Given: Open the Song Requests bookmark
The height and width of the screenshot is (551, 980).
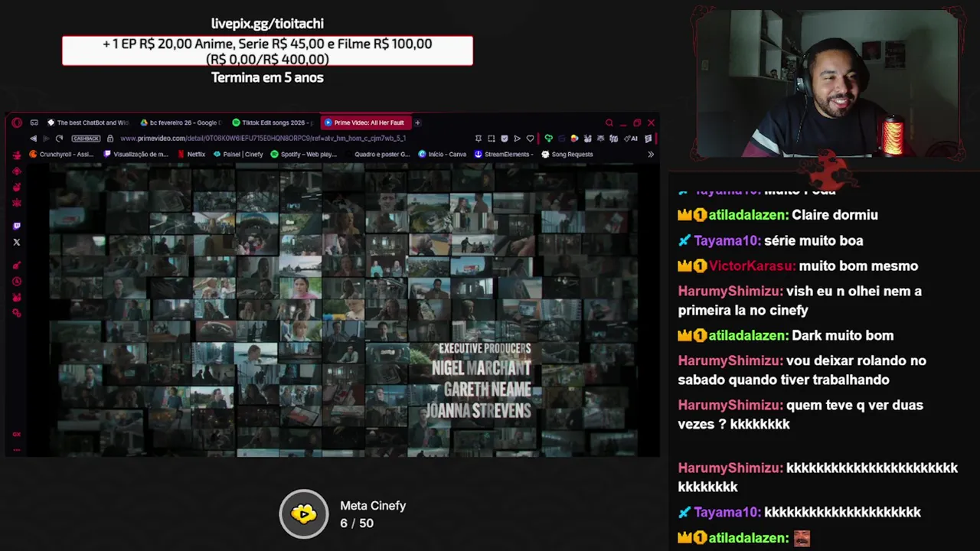Looking at the screenshot, I should click(567, 154).
